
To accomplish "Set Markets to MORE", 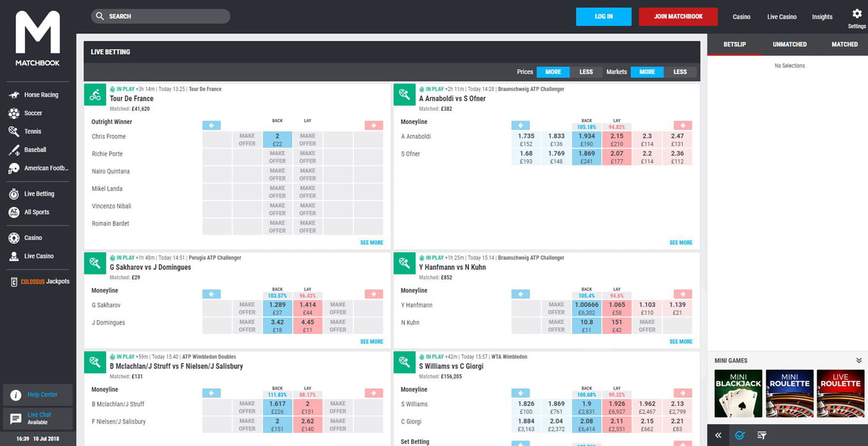I will pyautogui.click(x=647, y=72).
